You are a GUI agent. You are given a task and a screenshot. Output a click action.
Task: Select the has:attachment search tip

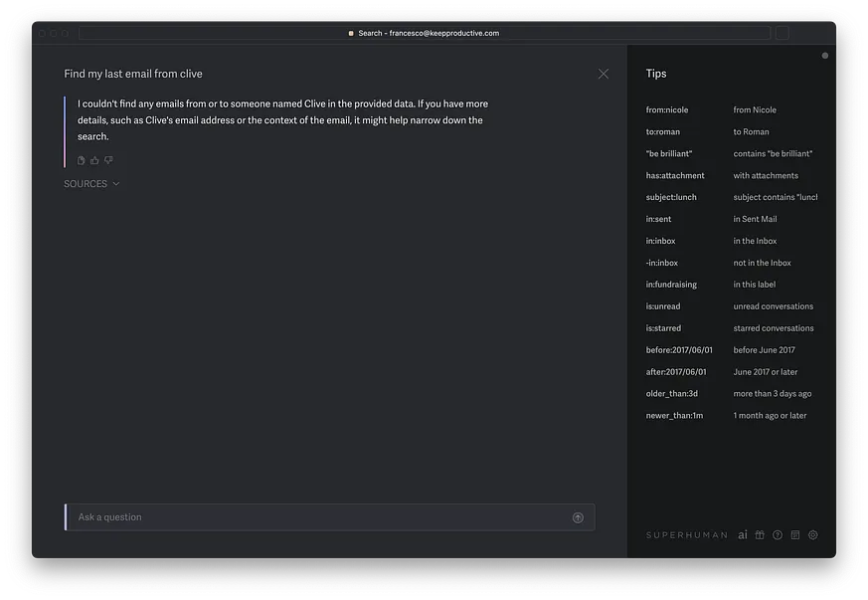pyautogui.click(x=675, y=176)
